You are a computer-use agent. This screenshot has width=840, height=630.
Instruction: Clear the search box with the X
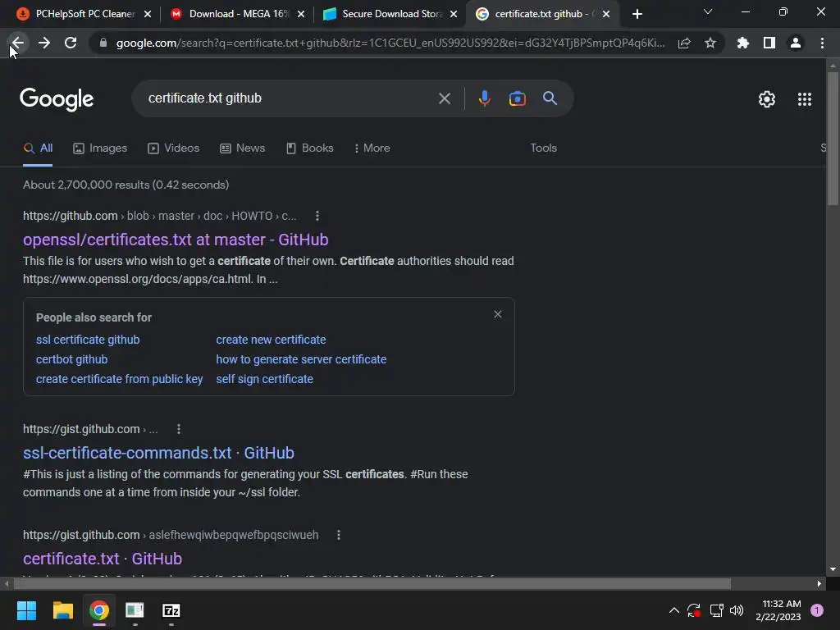[445, 98]
